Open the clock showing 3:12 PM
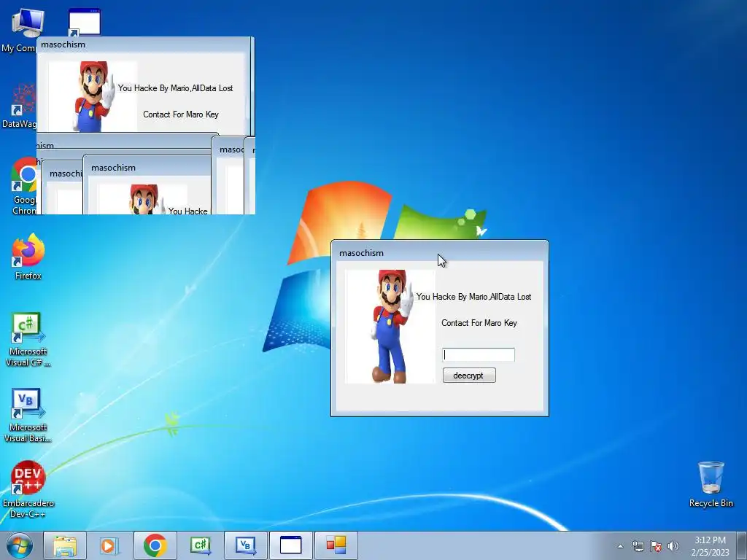The height and width of the screenshot is (560, 747). click(x=710, y=546)
